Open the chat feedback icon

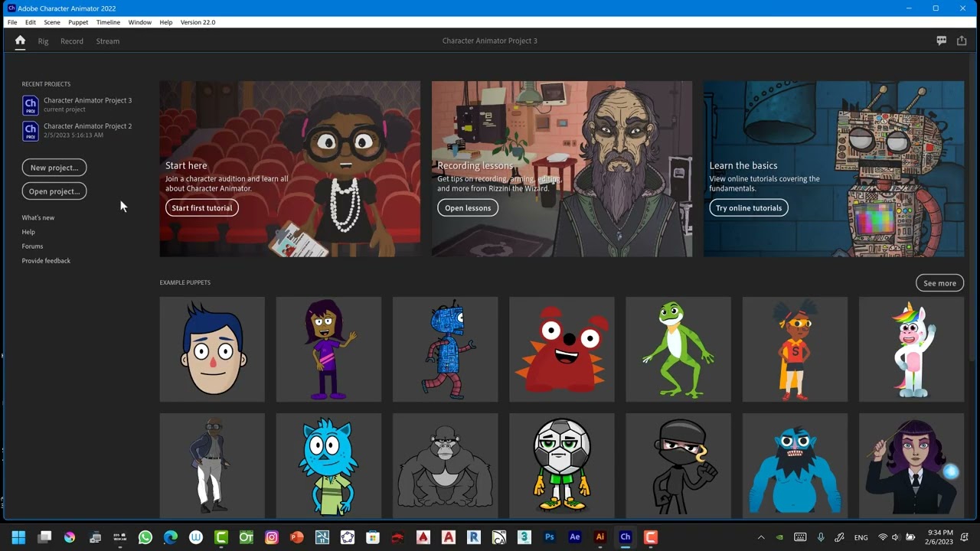pyautogui.click(x=942, y=41)
